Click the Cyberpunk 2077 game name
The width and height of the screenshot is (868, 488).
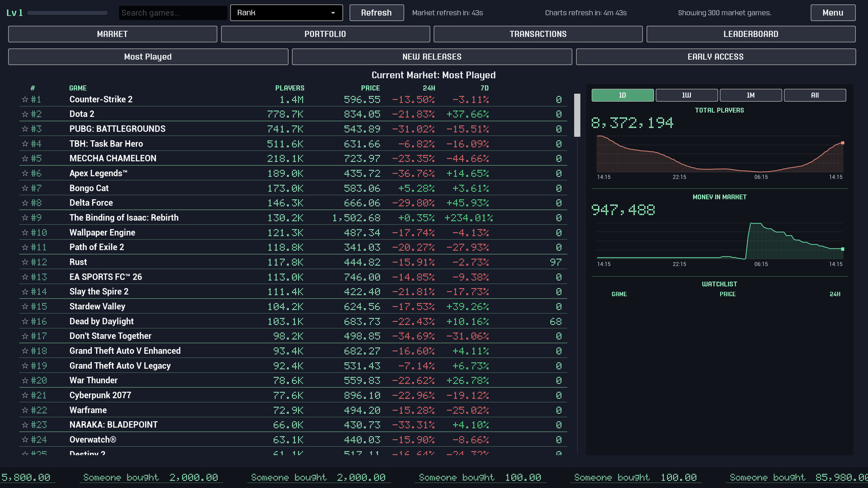click(100, 395)
